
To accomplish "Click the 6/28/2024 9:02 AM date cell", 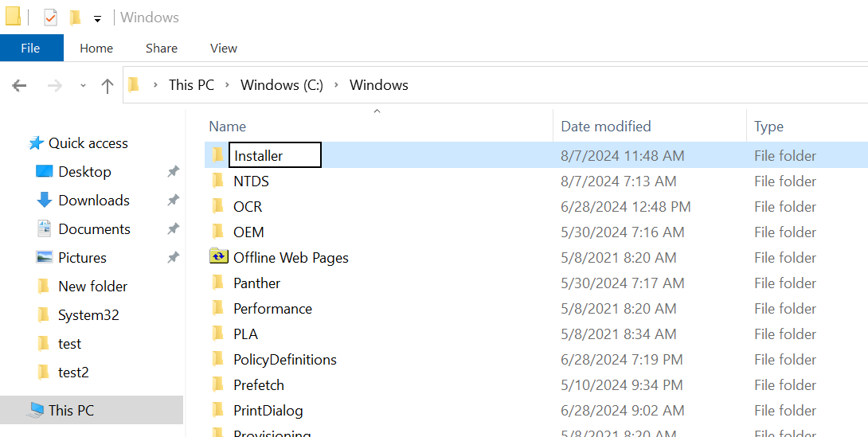I will point(622,410).
